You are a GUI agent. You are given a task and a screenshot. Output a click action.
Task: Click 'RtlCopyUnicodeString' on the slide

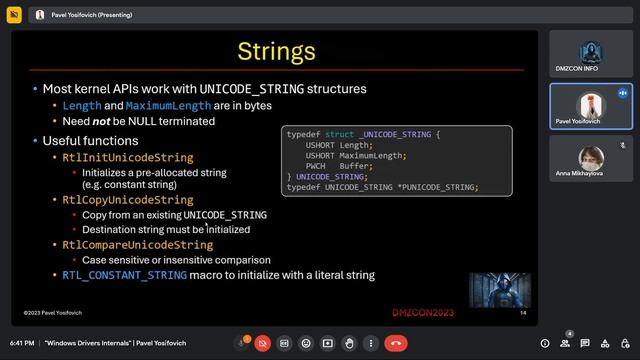[x=128, y=200]
